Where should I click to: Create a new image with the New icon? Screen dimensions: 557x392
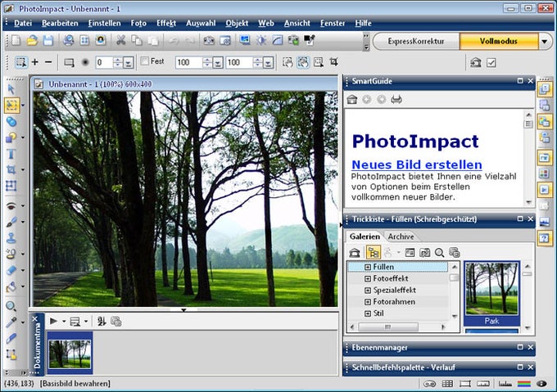(x=16, y=40)
